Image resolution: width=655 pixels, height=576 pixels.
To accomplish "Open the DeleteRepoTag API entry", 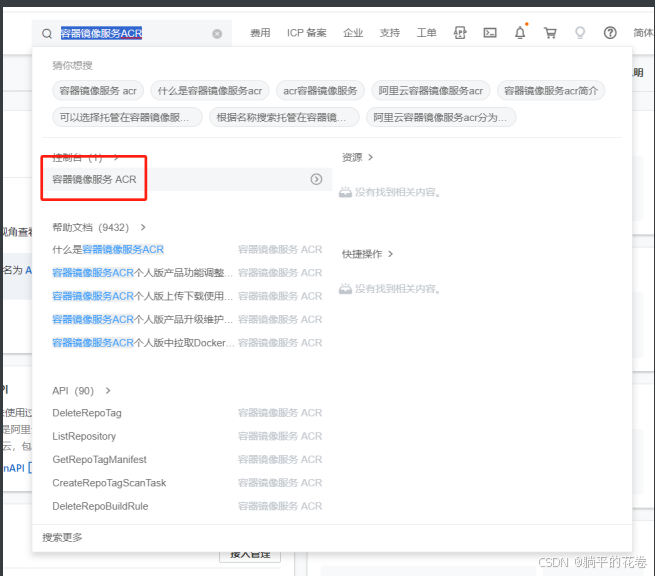I will point(87,413).
